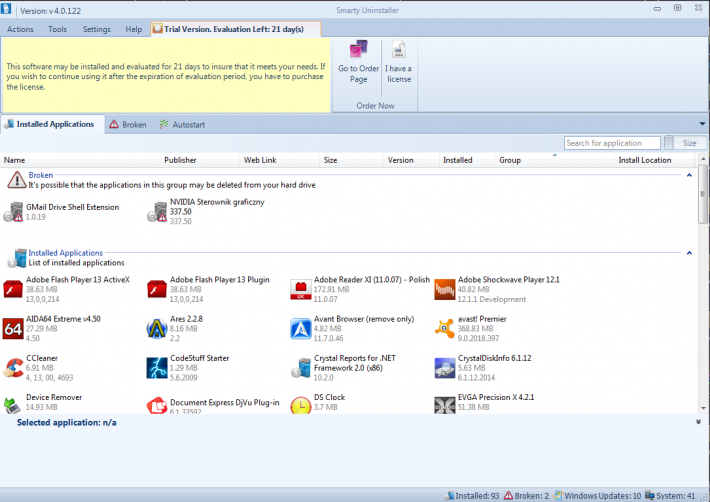The image size is (710, 502).
Task: Select Adobe Flash Player 13 Plugin icon
Action: (x=157, y=289)
